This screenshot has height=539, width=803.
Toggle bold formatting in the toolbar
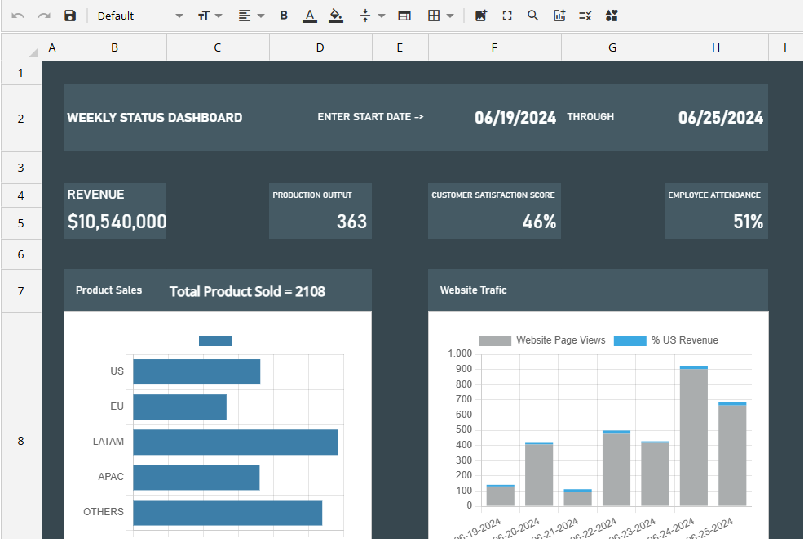click(x=284, y=16)
